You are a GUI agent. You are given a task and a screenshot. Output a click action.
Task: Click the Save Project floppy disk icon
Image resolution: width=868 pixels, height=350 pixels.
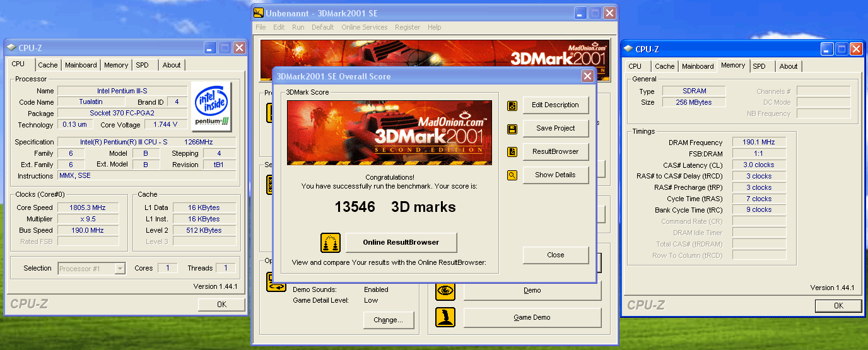[512, 129]
